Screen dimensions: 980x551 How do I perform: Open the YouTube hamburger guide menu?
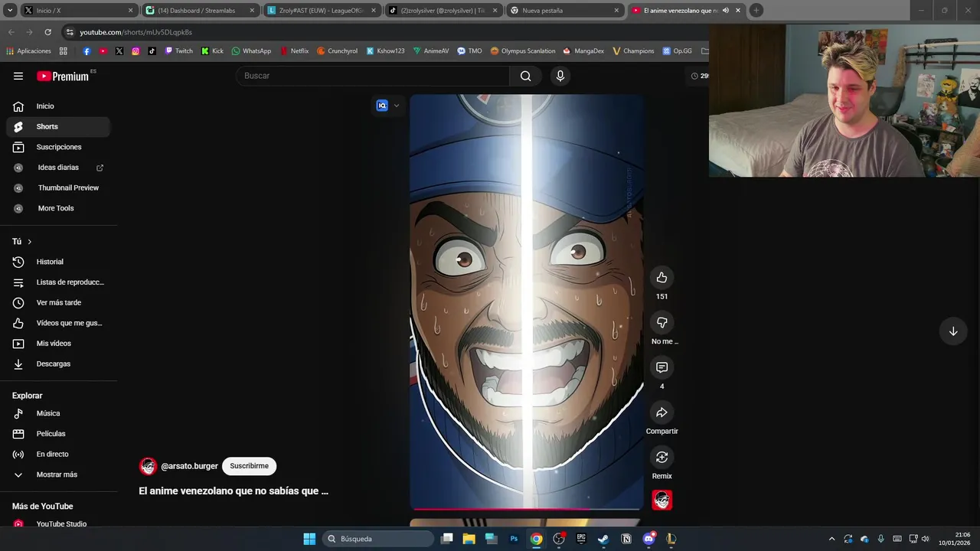coord(18,76)
